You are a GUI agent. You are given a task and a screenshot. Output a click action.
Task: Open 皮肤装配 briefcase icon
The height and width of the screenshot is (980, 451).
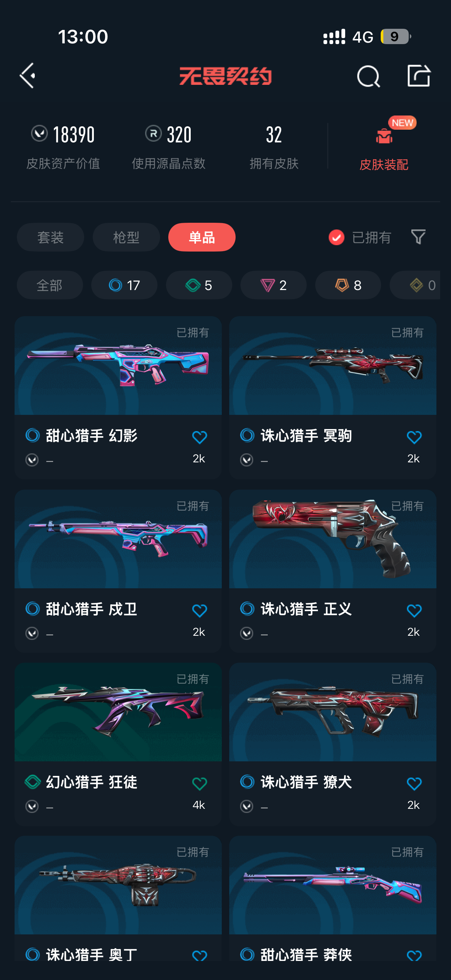pos(384,136)
